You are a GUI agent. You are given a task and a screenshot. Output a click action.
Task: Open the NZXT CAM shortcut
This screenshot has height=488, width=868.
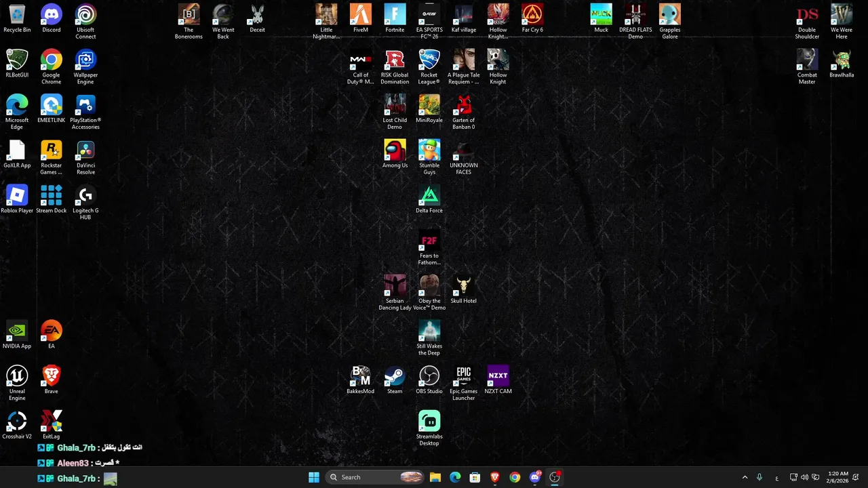coord(498,380)
